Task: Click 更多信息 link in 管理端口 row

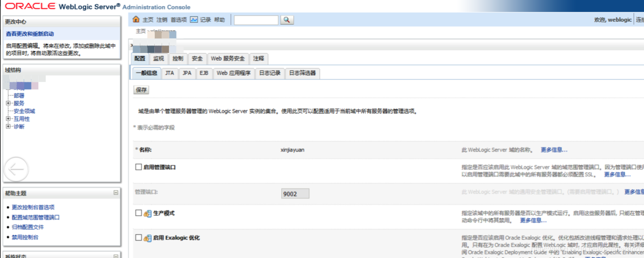Action: pos(634,192)
